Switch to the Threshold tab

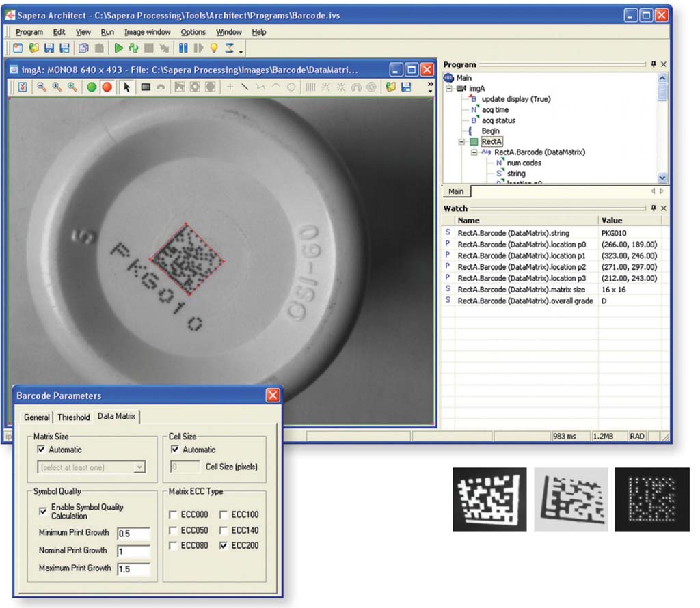pos(74,417)
